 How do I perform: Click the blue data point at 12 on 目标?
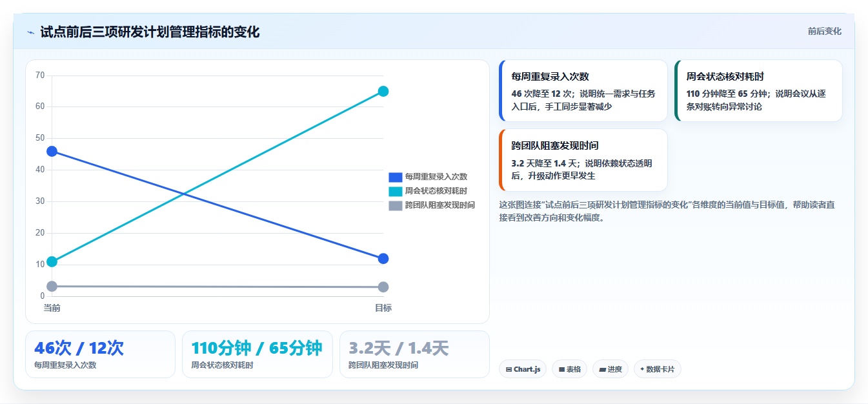point(383,259)
